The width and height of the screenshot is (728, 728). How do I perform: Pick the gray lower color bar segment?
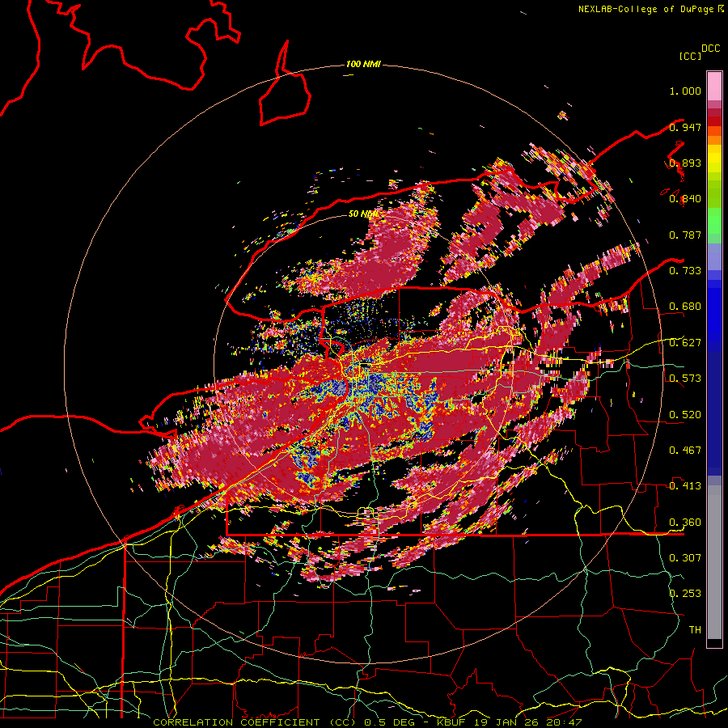(714, 562)
